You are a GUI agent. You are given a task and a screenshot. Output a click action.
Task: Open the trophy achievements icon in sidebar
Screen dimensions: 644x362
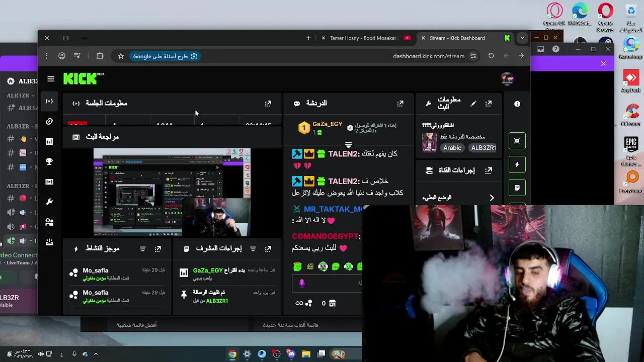[x=49, y=161]
